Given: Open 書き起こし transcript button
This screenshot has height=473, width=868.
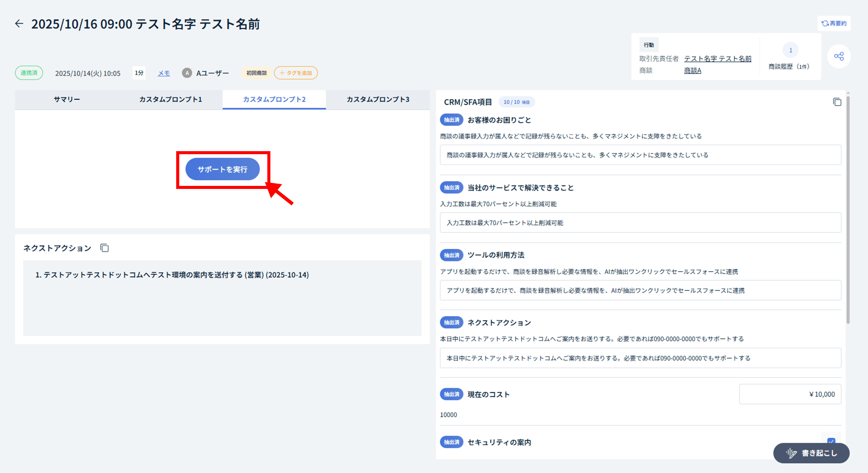Looking at the screenshot, I should pyautogui.click(x=811, y=453).
